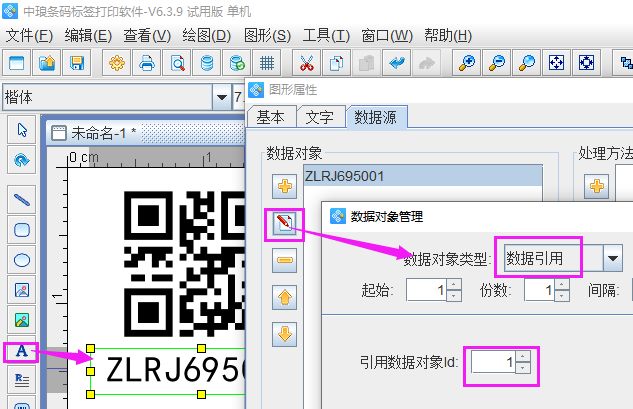Click the edit data object pencil icon

point(284,224)
